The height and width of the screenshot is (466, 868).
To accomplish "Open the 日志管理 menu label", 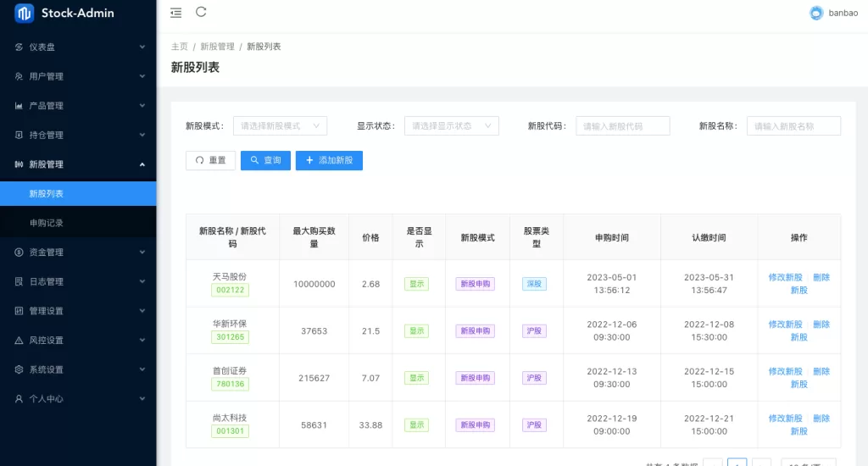I will pos(46,281).
